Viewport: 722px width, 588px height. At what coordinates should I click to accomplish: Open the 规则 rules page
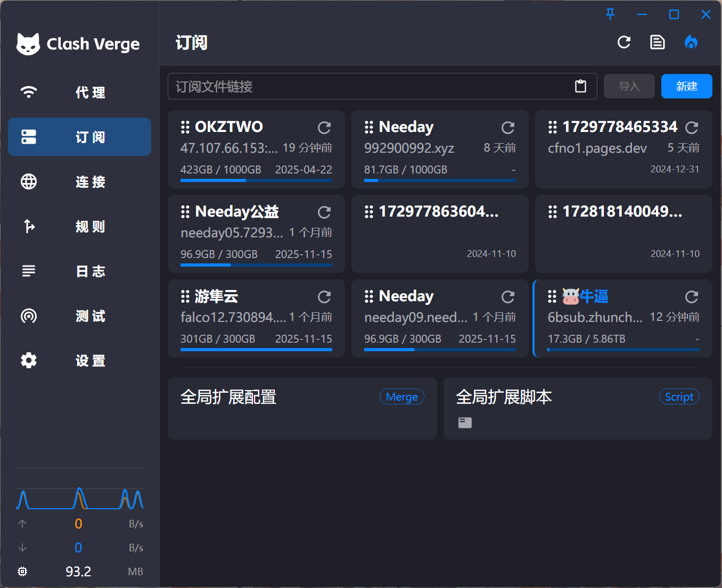tap(80, 226)
